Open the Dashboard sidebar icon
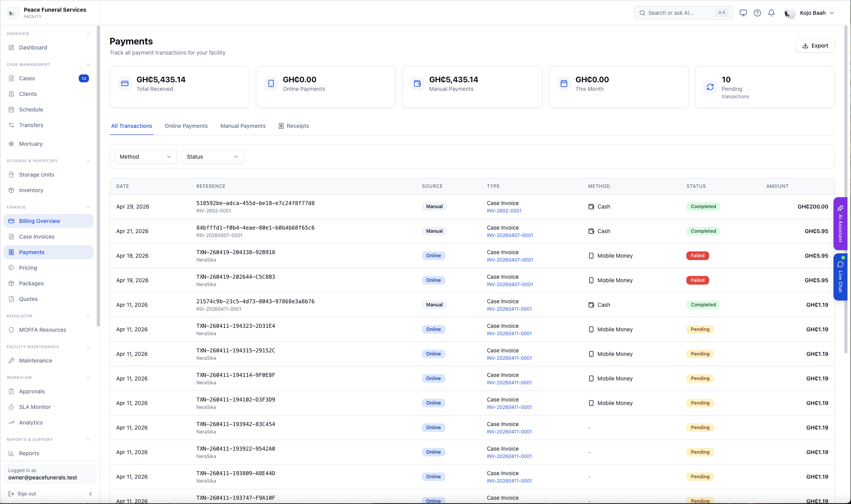This screenshot has height=504, width=851. point(11,48)
